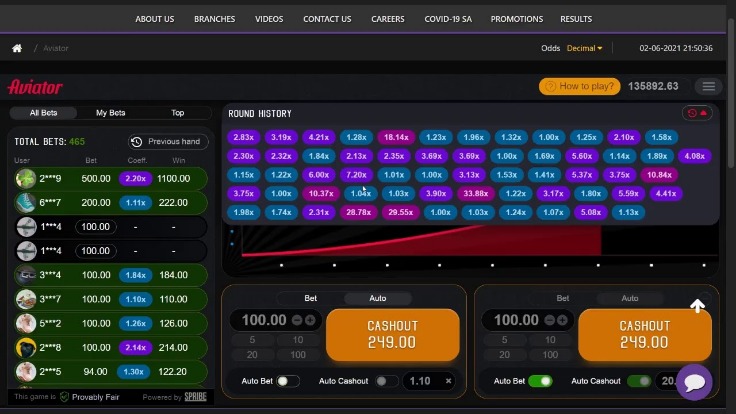Clear the 1.10 auto cashout value

click(x=448, y=381)
